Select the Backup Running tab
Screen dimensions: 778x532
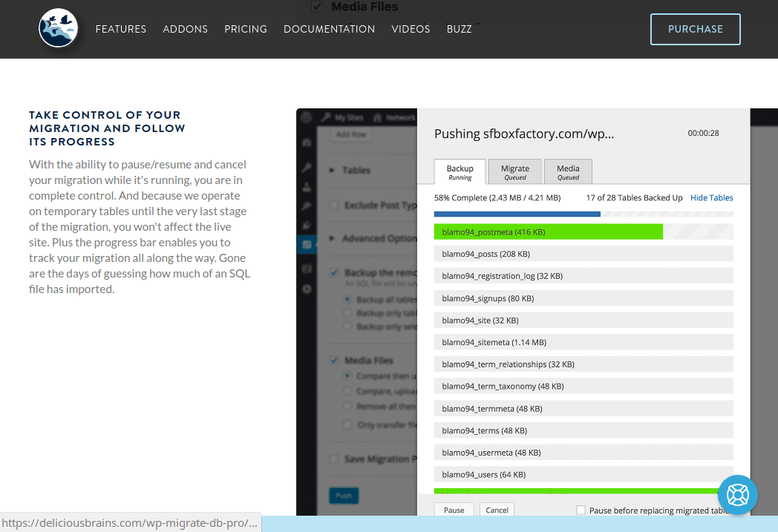[460, 172]
